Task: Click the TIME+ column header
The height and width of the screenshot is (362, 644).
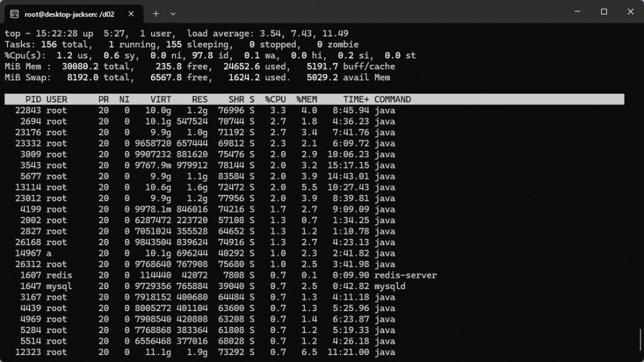Action: pos(356,99)
